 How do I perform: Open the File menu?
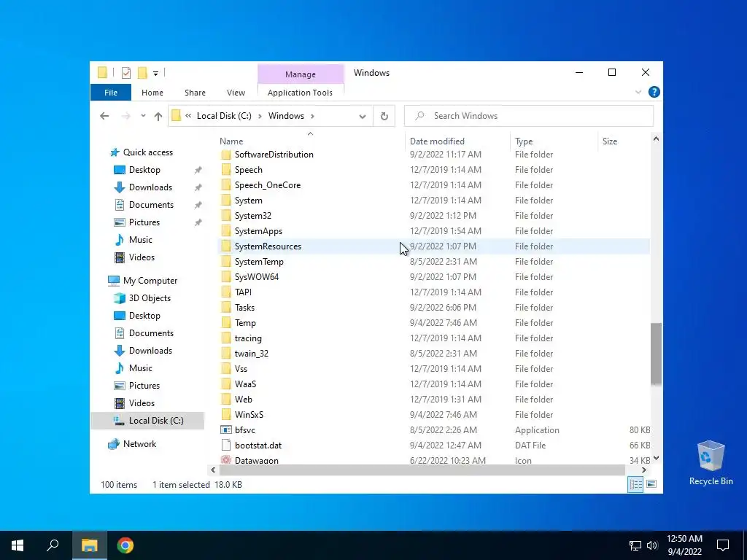(111, 93)
